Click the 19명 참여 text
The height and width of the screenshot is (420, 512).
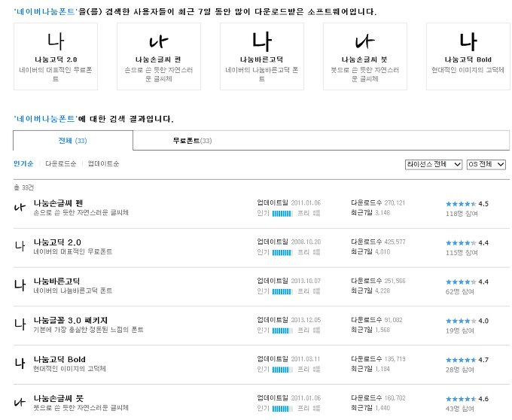tap(460, 331)
